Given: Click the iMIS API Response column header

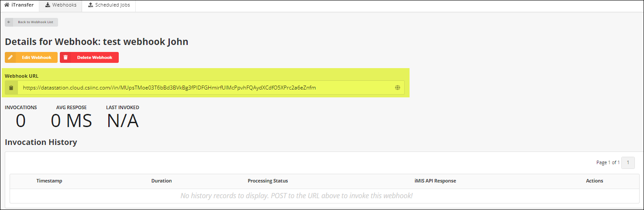Looking at the screenshot, I should [x=435, y=181].
